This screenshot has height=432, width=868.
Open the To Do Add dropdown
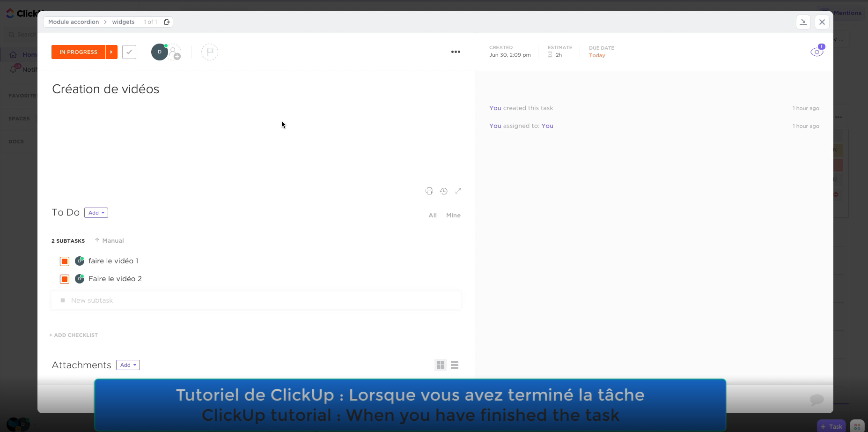click(x=96, y=213)
